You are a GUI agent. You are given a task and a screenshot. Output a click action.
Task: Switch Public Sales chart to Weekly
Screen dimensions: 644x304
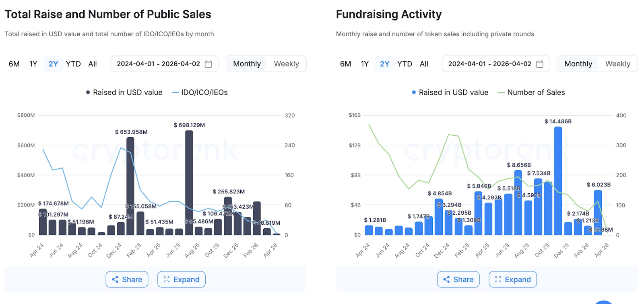286,64
